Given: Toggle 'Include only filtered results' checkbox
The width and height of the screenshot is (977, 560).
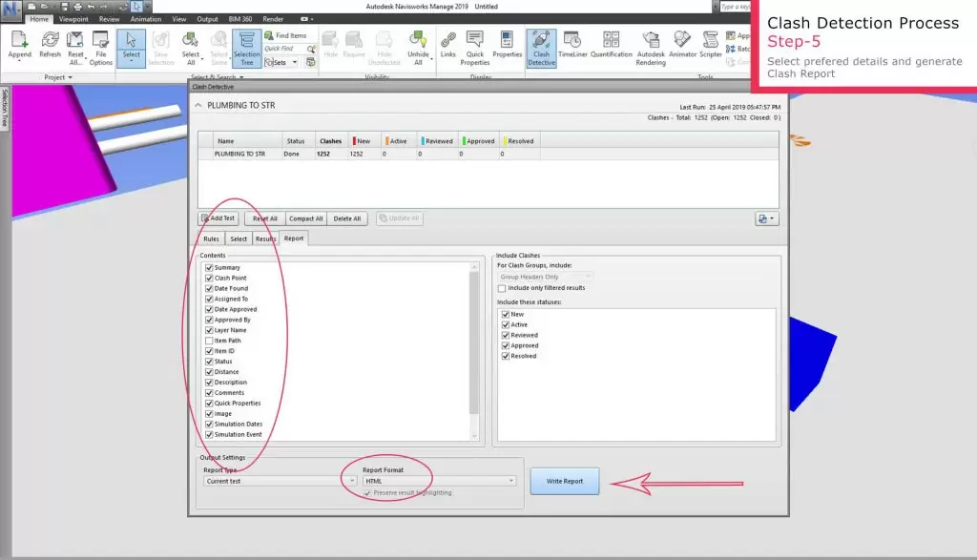Looking at the screenshot, I should 502,287.
